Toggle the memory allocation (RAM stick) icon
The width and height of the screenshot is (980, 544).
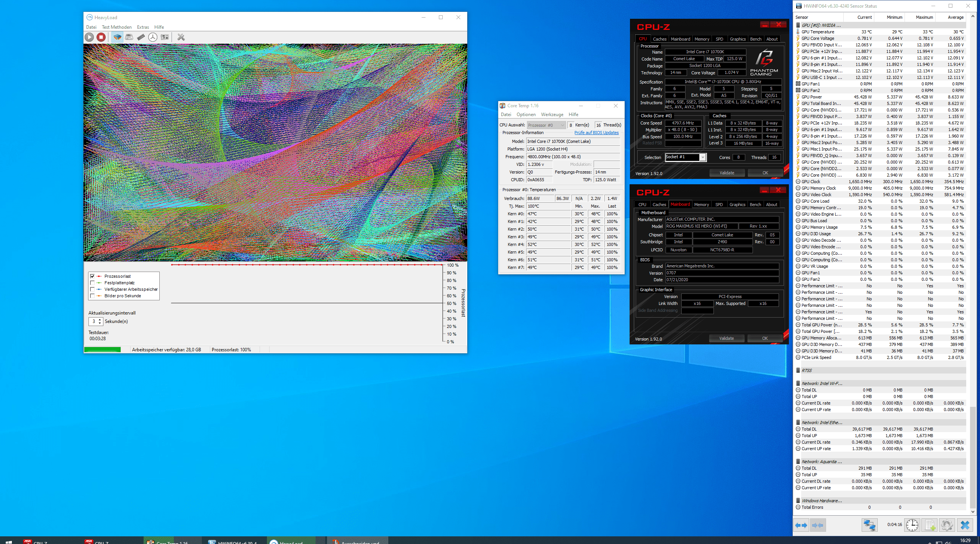[141, 37]
